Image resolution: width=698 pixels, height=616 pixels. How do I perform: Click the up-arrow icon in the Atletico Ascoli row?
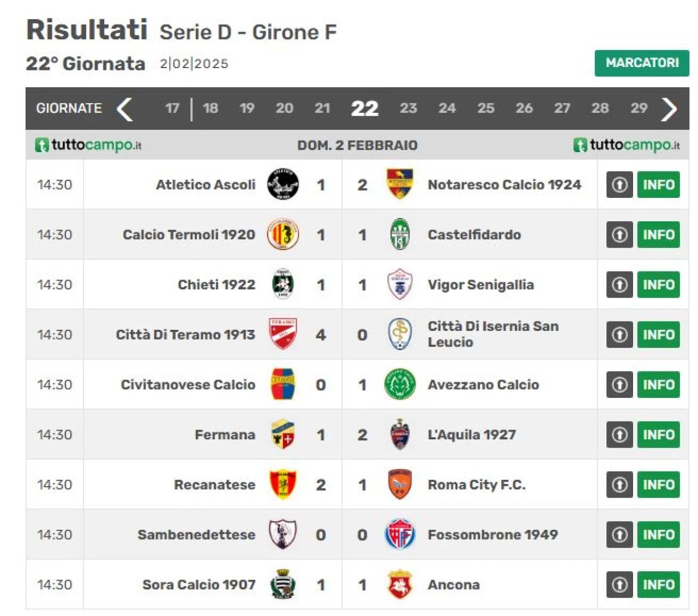click(x=619, y=185)
